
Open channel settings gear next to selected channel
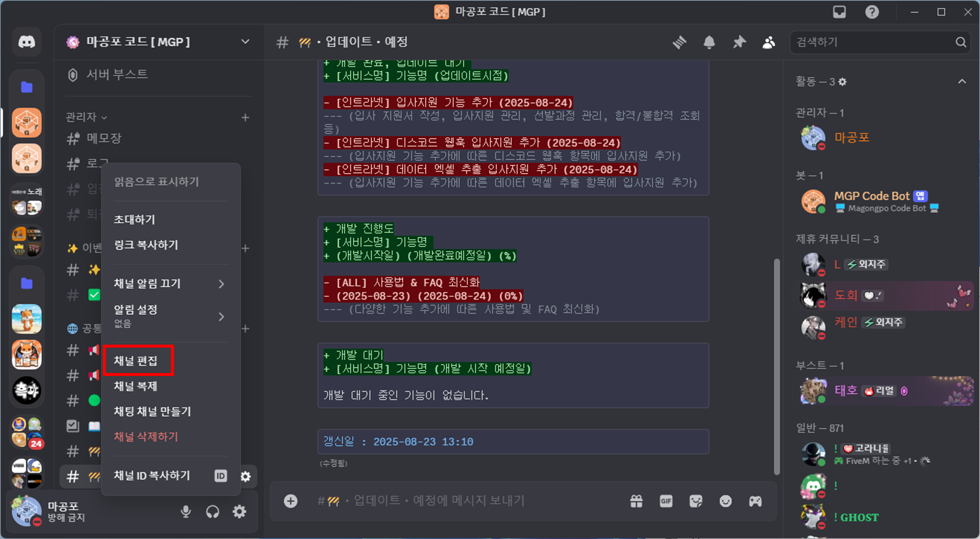245,476
